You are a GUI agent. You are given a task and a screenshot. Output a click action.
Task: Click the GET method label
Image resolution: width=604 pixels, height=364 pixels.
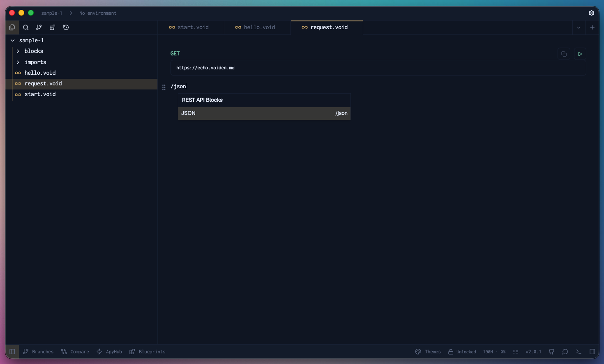tap(175, 54)
